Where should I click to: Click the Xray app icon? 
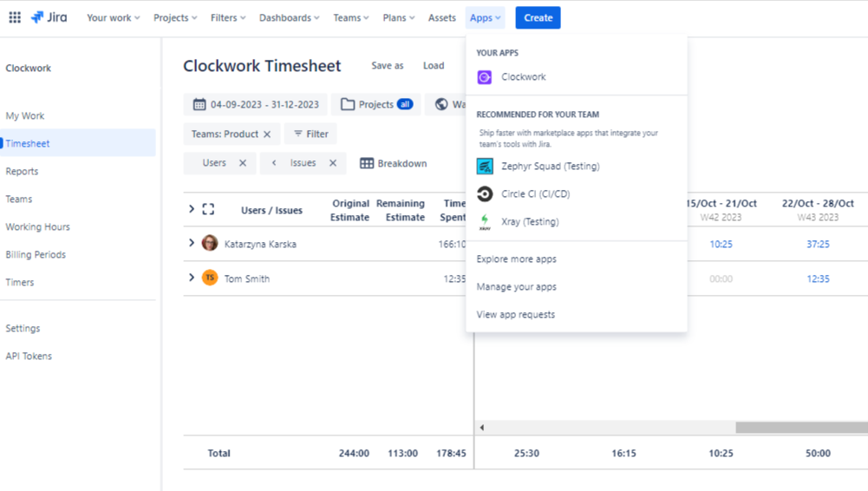point(485,222)
